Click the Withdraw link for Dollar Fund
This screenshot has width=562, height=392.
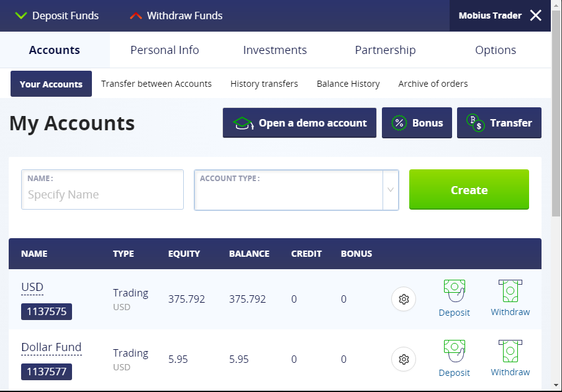tap(510, 372)
